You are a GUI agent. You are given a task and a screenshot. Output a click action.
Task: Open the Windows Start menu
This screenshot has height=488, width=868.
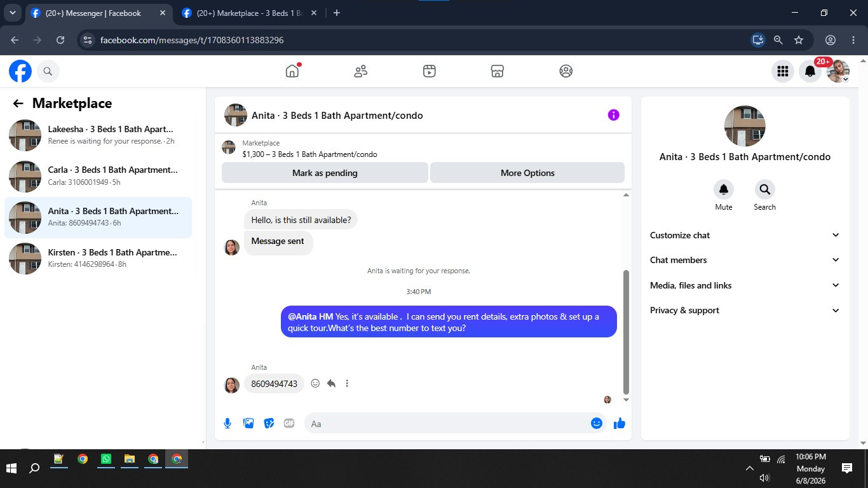(11, 468)
